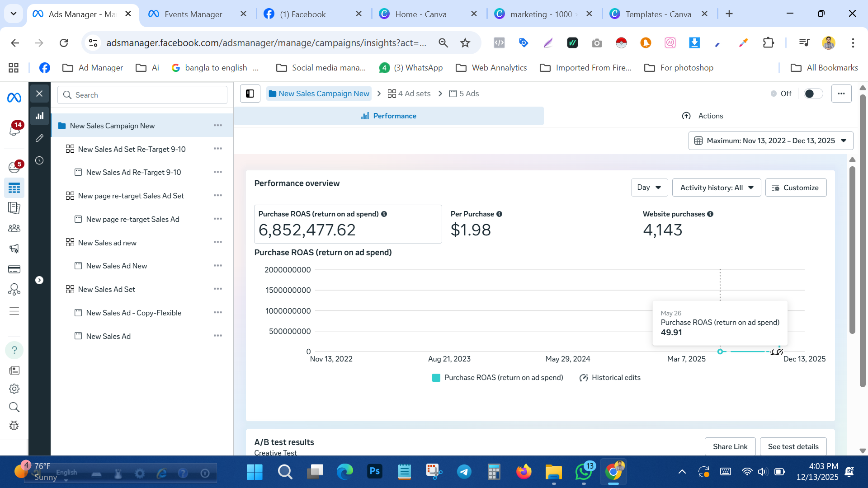Click the campaign search field
868x488 pixels.
pos(142,95)
